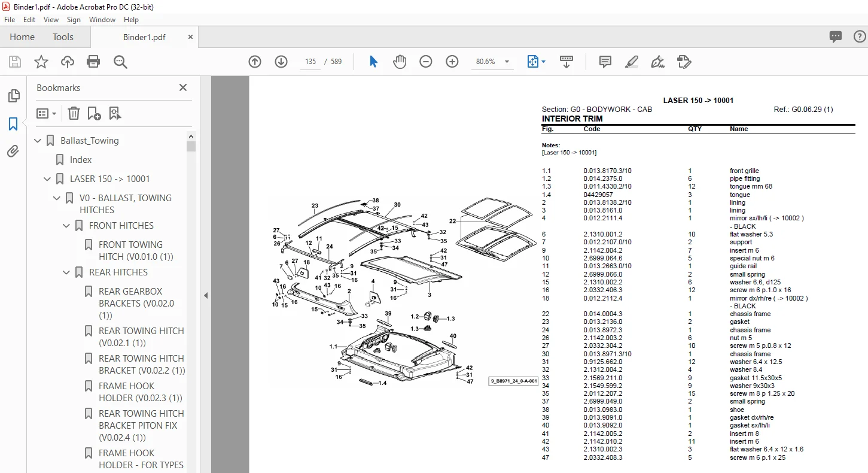Open the File menu
Screen dimensions: 868x473
click(x=10, y=20)
